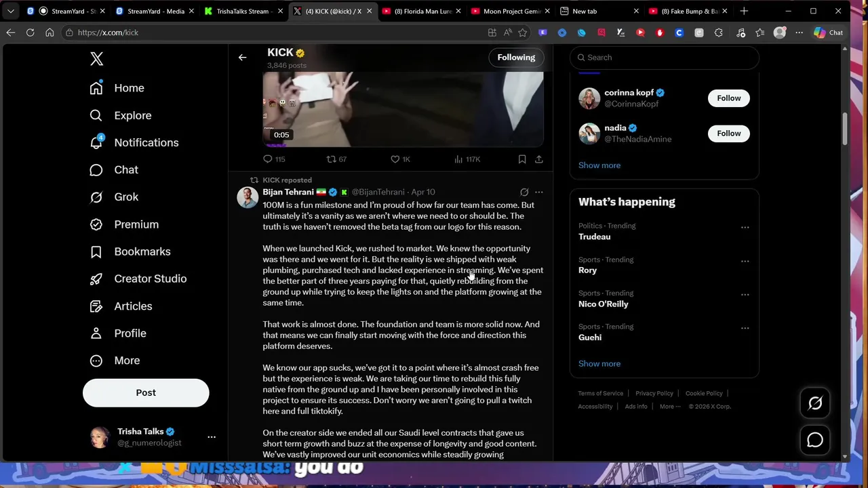Like the video post with 1K likes

click(x=400, y=159)
